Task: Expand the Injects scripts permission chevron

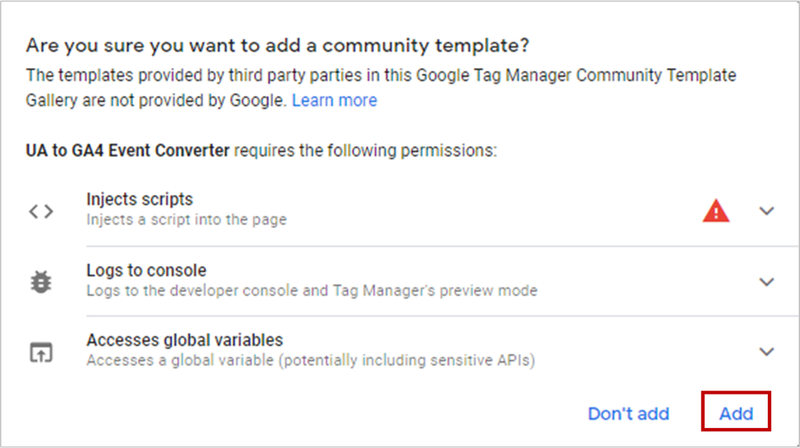Action: point(766,210)
